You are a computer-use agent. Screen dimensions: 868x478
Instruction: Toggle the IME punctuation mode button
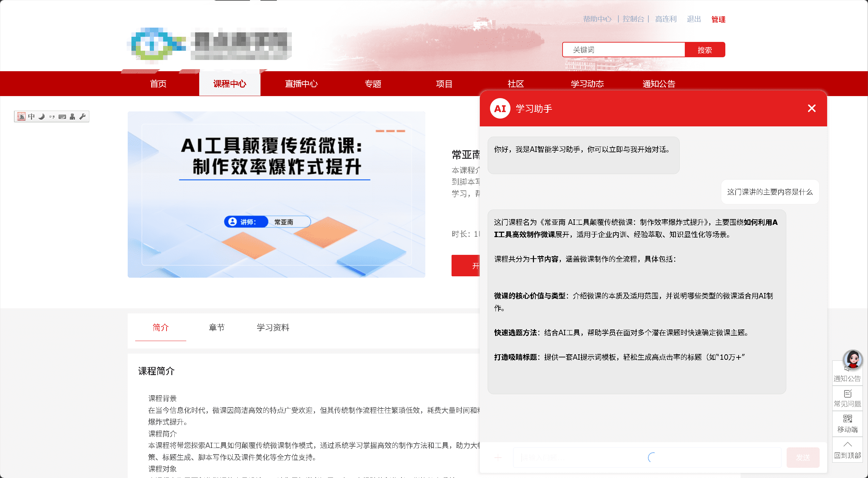click(x=52, y=117)
